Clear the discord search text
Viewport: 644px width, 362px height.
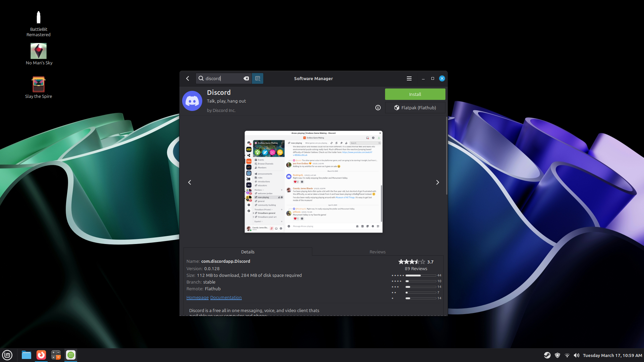coord(246,78)
